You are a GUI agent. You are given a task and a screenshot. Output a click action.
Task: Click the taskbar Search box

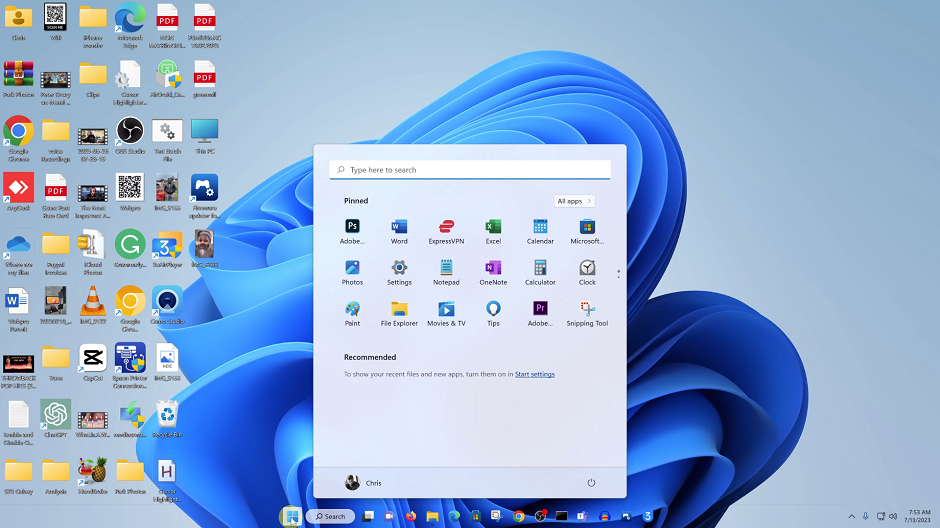point(330,516)
